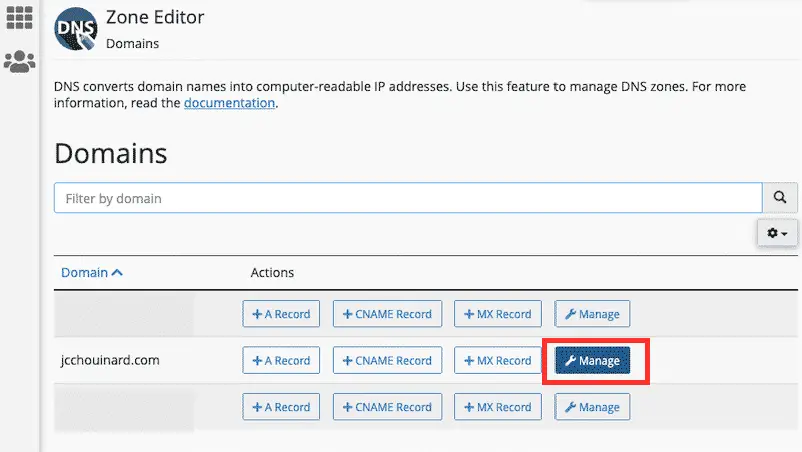
Task: Open the cPanel apps grid icon
Action: point(19,17)
